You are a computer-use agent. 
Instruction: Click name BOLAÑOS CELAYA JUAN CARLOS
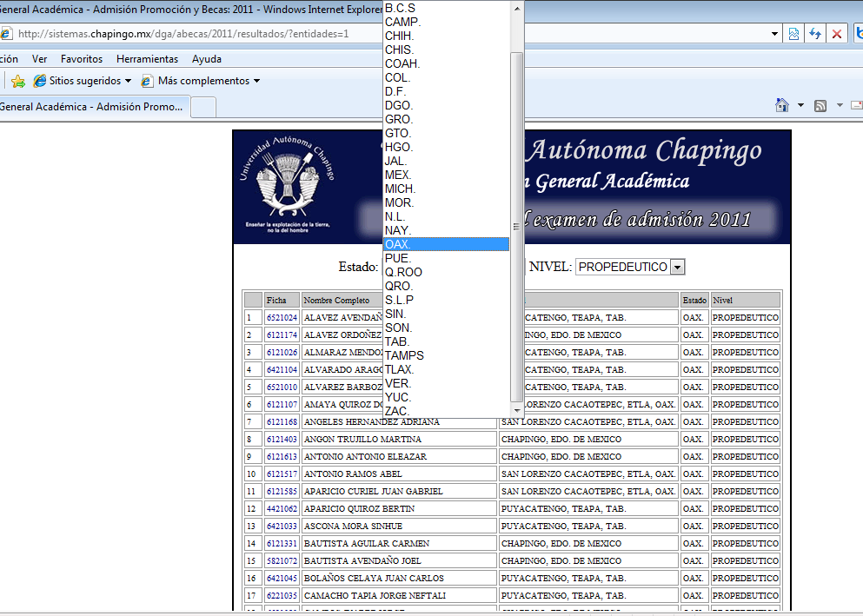coord(374,579)
